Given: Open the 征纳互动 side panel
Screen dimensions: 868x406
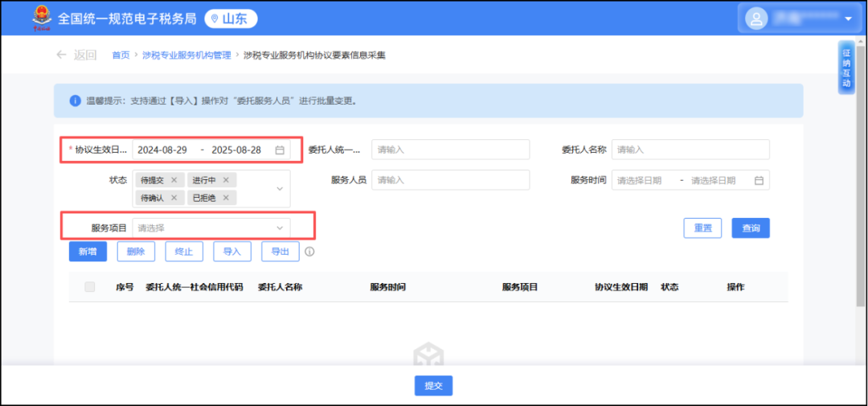Looking at the screenshot, I should point(845,68).
